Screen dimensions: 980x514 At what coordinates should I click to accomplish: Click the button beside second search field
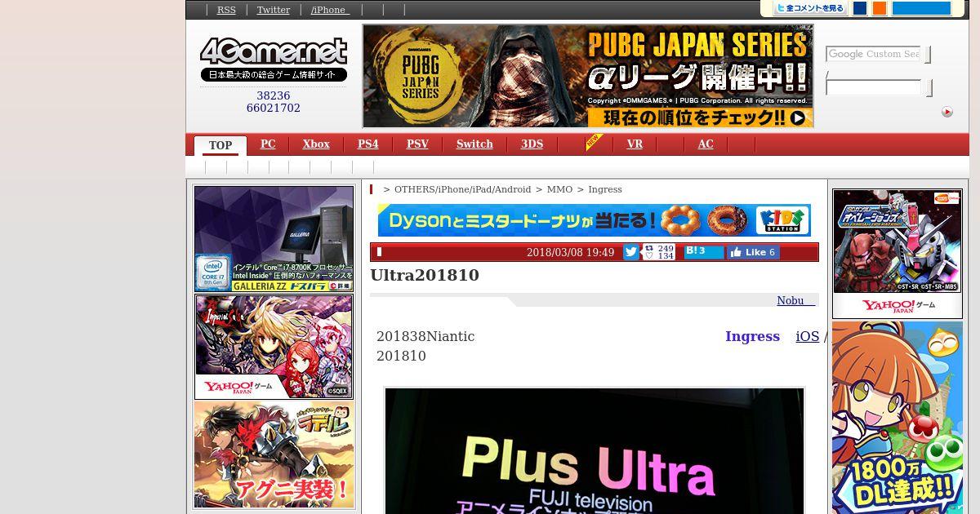[x=929, y=88]
